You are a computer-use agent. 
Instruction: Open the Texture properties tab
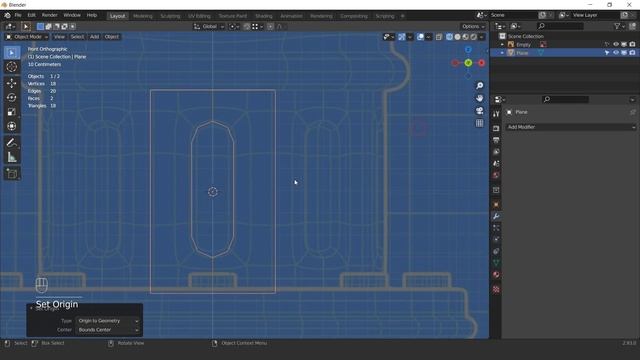click(x=496, y=289)
